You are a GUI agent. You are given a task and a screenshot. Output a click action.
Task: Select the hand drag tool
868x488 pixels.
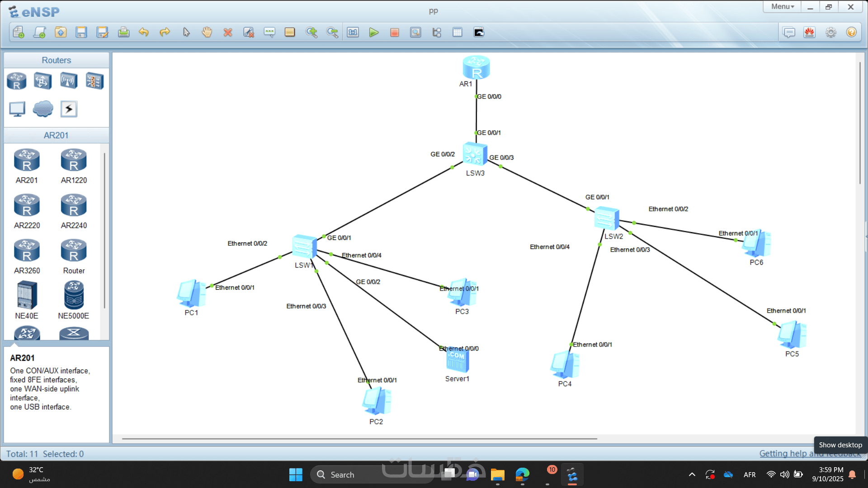click(207, 32)
